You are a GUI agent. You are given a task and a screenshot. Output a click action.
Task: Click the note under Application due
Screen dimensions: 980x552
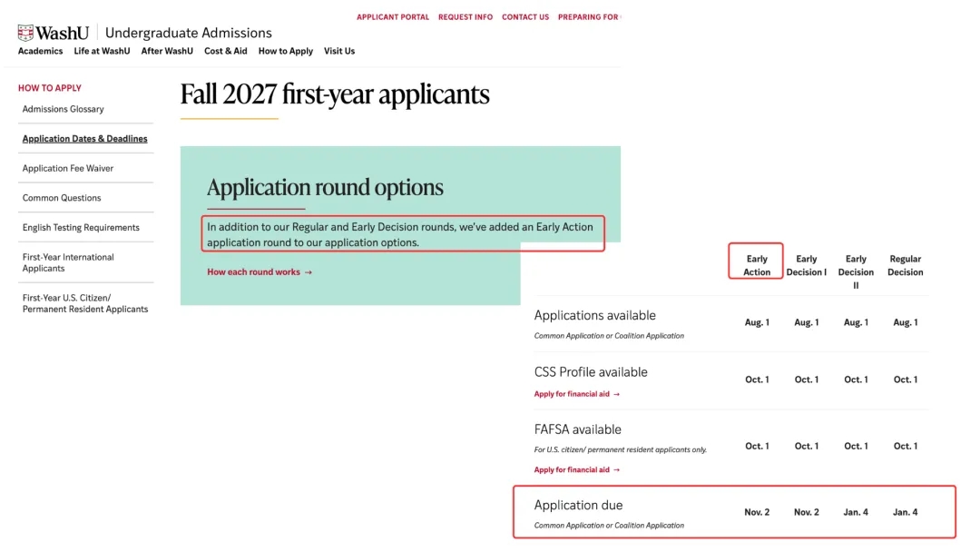point(609,525)
